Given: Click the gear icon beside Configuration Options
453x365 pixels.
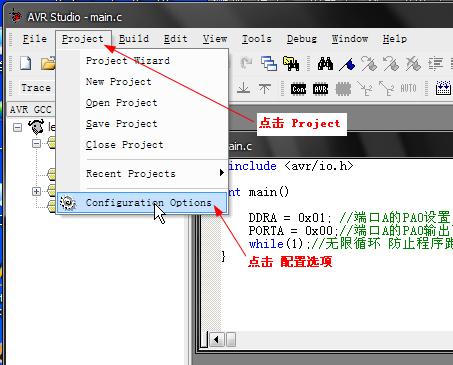Looking at the screenshot, I should 68,203.
